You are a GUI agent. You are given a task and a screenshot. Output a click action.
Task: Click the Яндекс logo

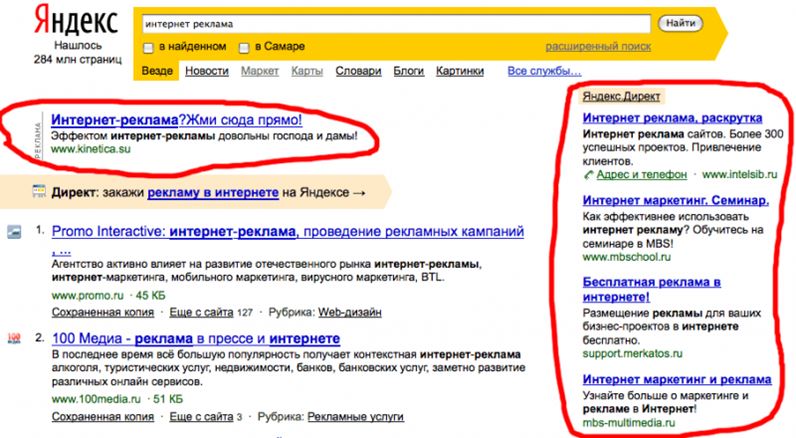[x=75, y=21]
